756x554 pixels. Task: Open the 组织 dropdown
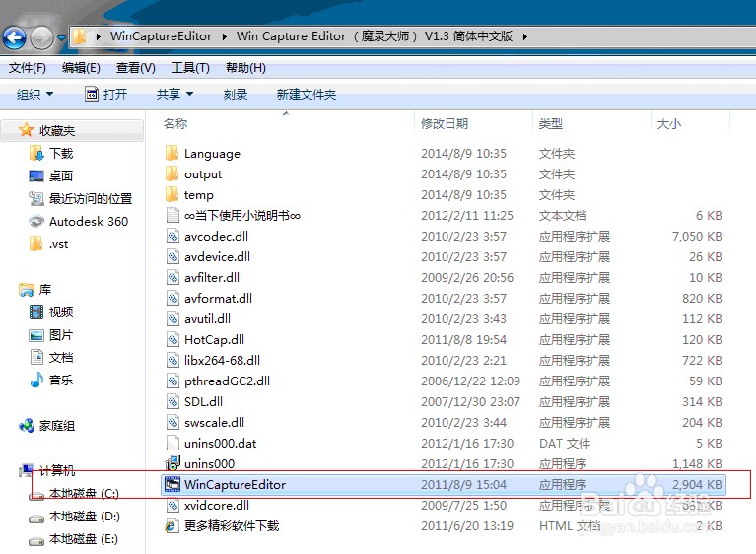point(34,94)
